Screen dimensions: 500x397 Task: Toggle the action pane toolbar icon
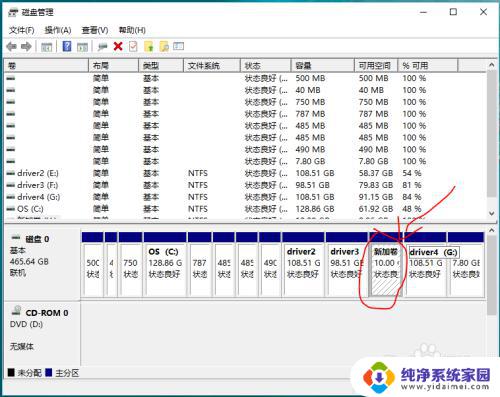click(x=82, y=47)
